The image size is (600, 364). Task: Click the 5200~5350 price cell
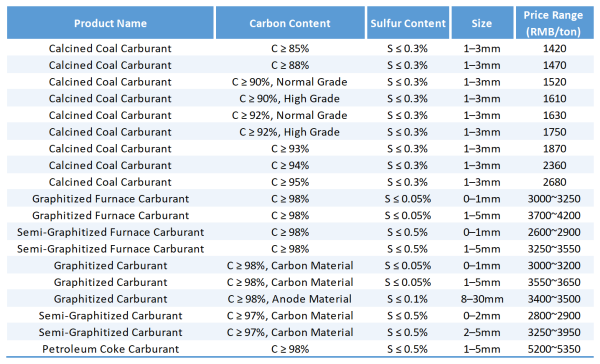554,349
